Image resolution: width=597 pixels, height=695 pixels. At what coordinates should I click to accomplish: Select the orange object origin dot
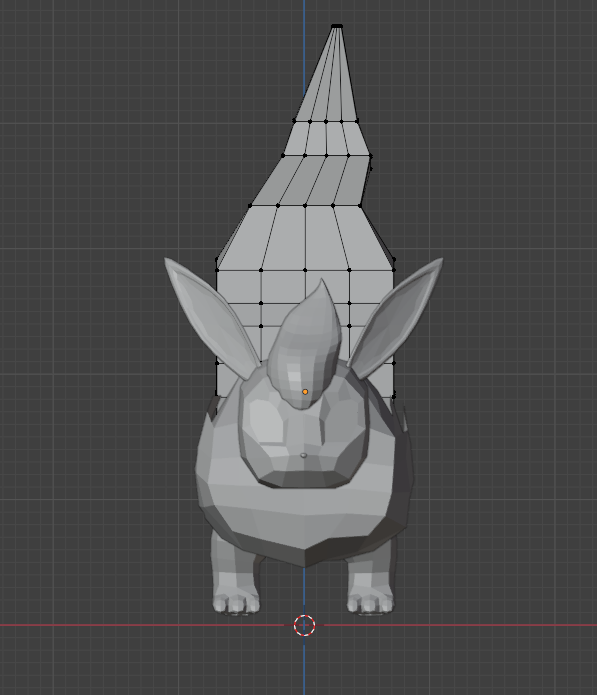[x=305, y=392]
